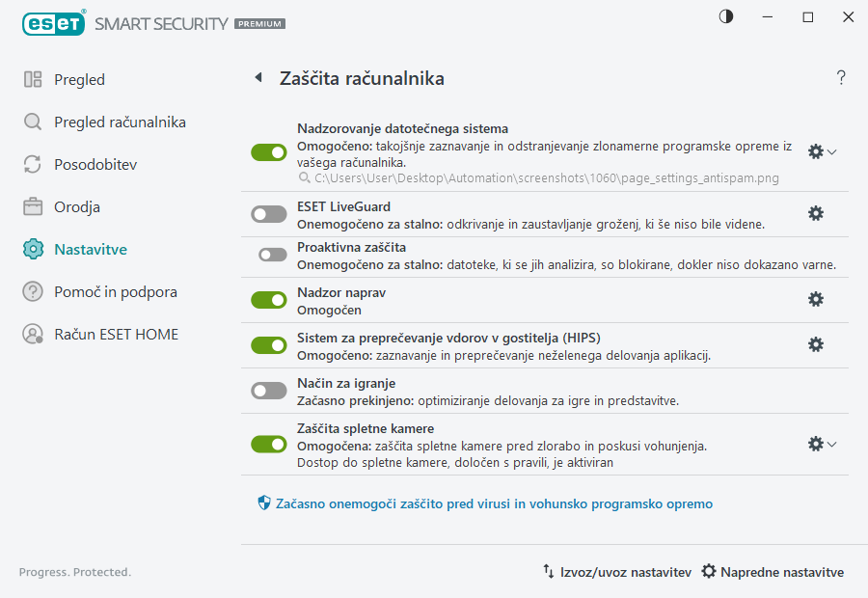Open the Pregled sidebar icon
The height and width of the screenshot is (598, 868).
pos(31,79)
